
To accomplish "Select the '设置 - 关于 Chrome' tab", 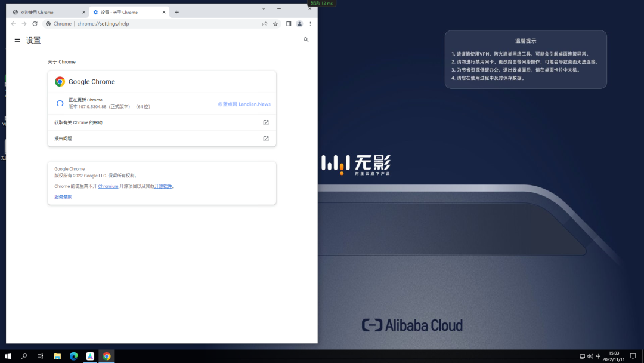I will click(x=129, y=13).
